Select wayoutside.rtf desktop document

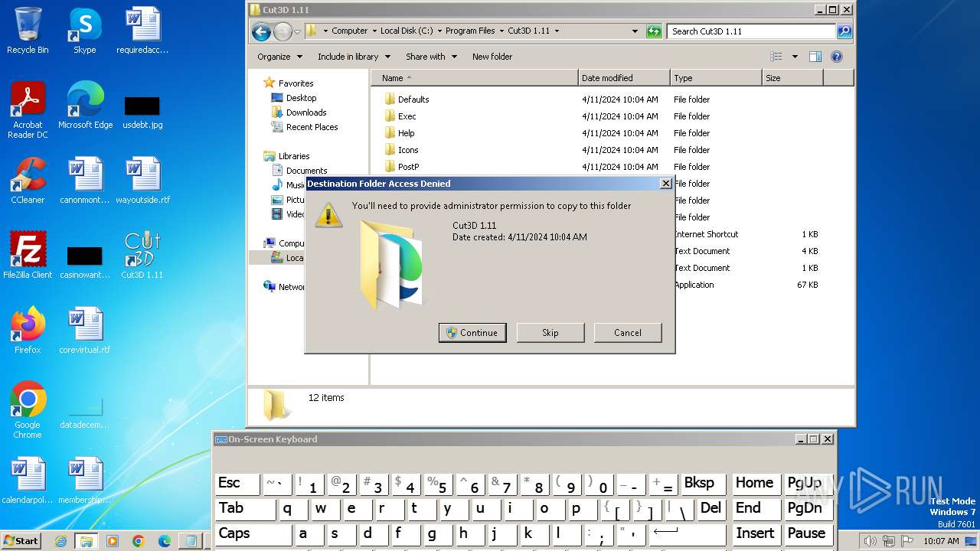pyautogui.click(x=142, y=181)
